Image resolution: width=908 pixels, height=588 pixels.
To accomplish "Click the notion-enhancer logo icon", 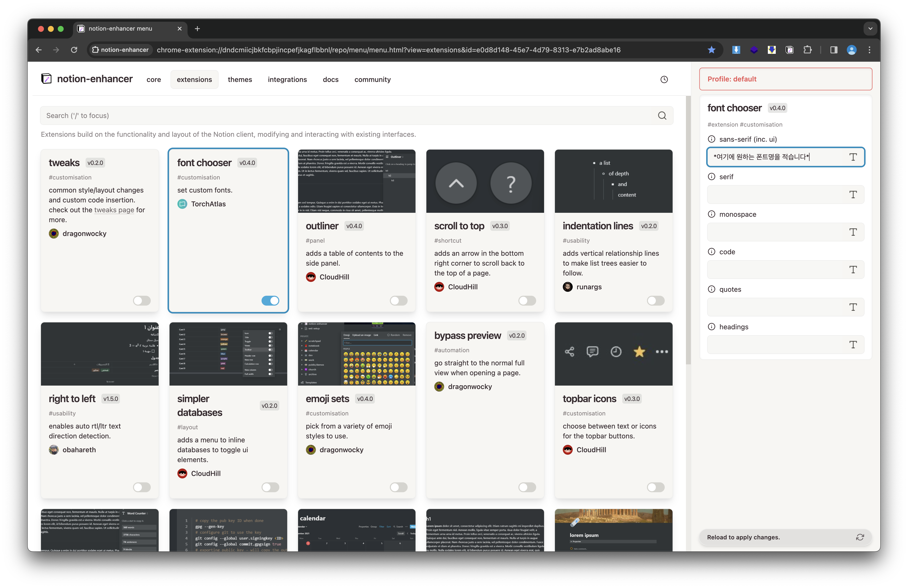I will tap(47, 79).
